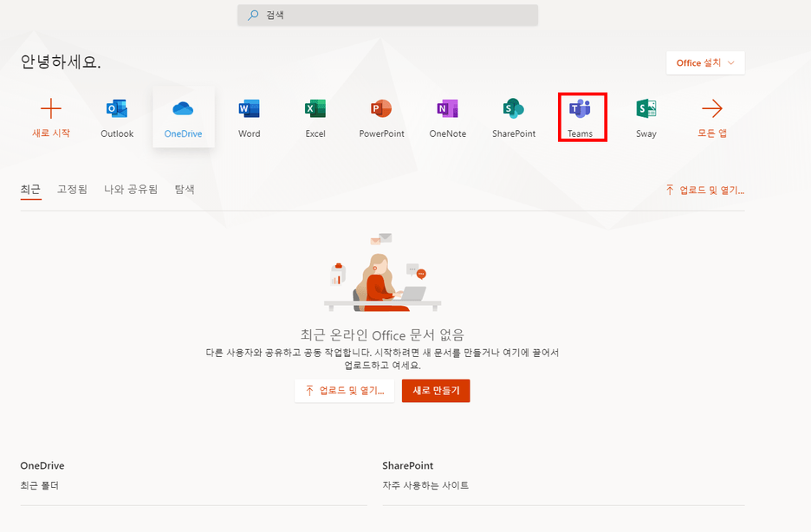Open the Outlook app
811x532 pixels.
pos(117,118)
